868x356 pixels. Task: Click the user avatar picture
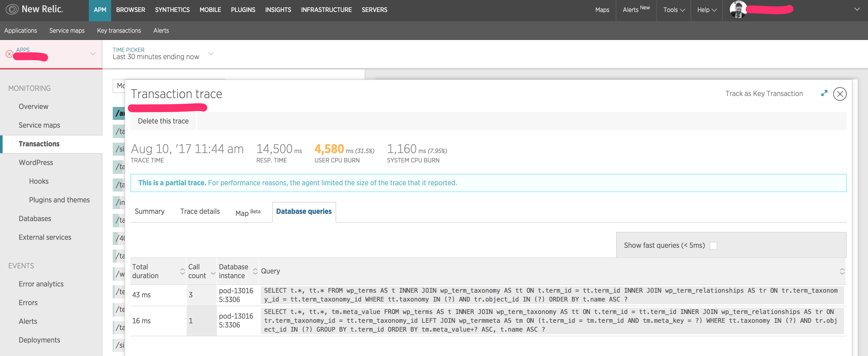point(738,9)
